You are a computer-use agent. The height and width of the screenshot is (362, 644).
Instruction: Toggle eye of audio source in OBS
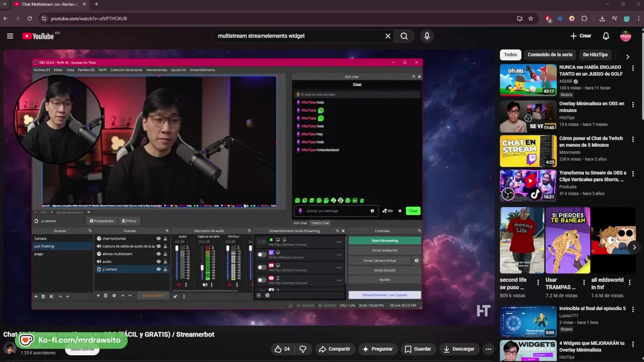click(158, 261)
